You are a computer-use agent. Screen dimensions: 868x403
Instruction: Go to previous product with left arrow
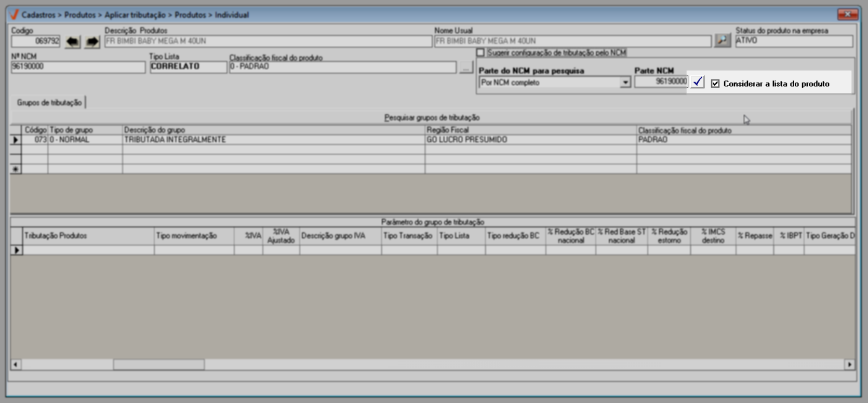point(73,42)
